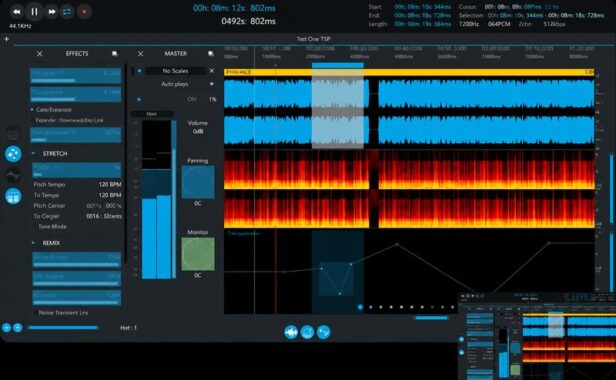Viewport: 616px width, 380px height.
Task: Adjust the first blue effect slider at top
Action: pos(75,75)
